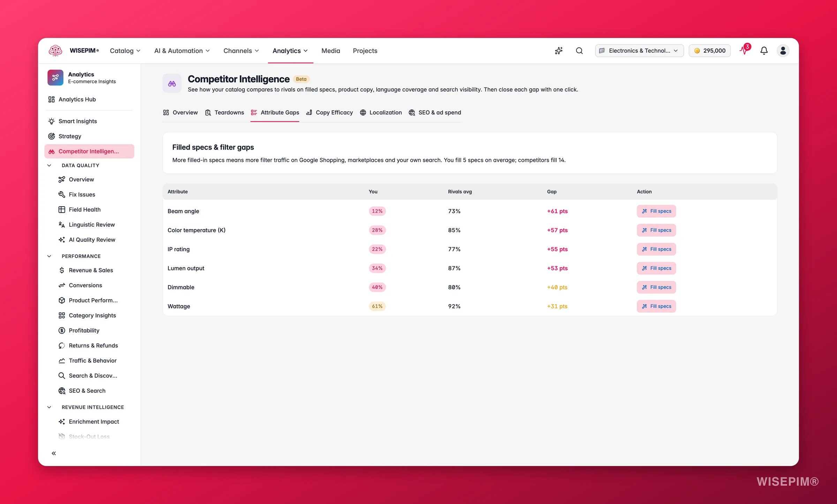Open the Catalog dropdown menu

[x=125, y=51]
